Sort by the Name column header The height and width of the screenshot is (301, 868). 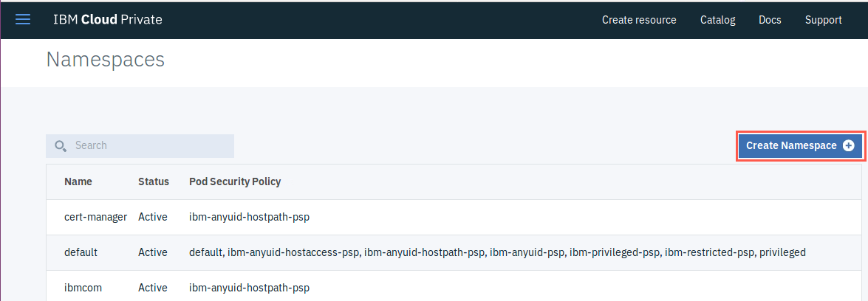pyautogui.click(x=78, y=181)
